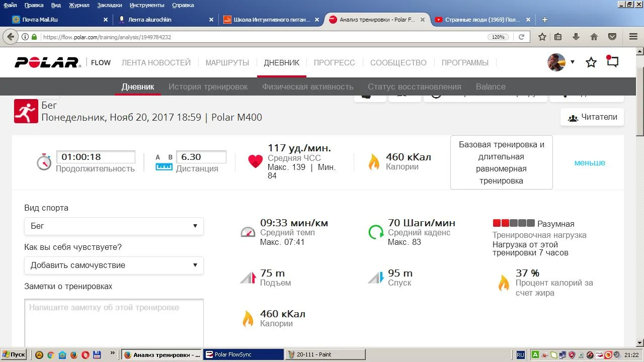This screenshot has height=362, width=644.
Task: Open the СООБЩЕСТВО section
Action: [398, 63]
